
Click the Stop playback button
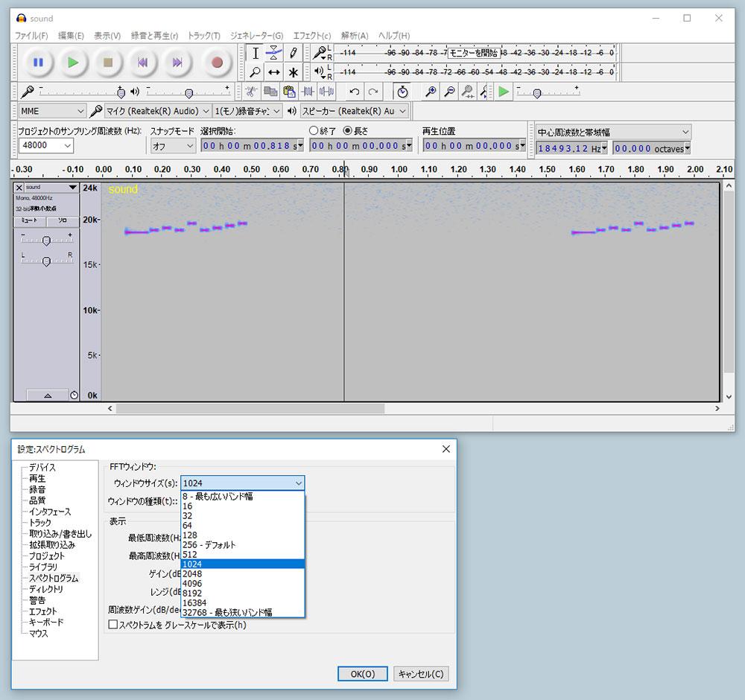click(x=108, y=63)
